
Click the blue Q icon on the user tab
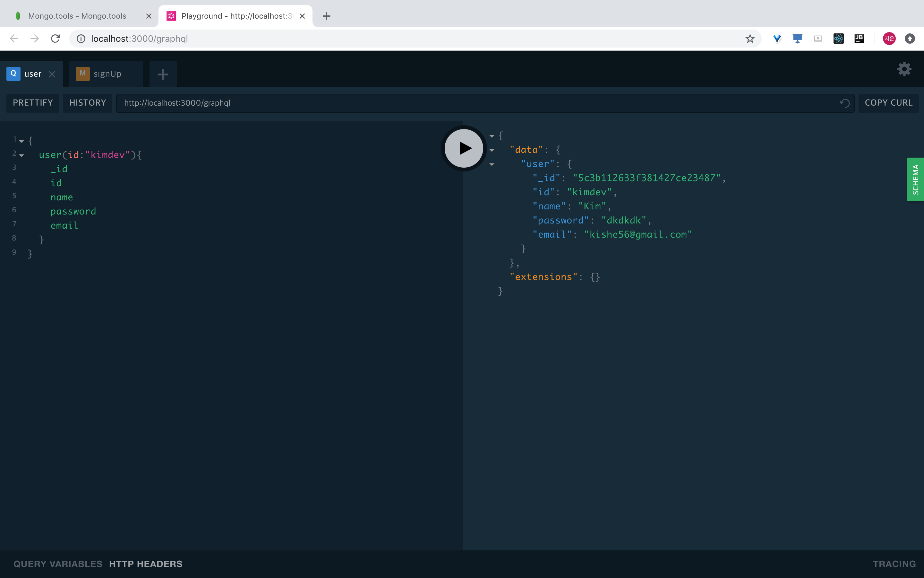tap(13, 74)
